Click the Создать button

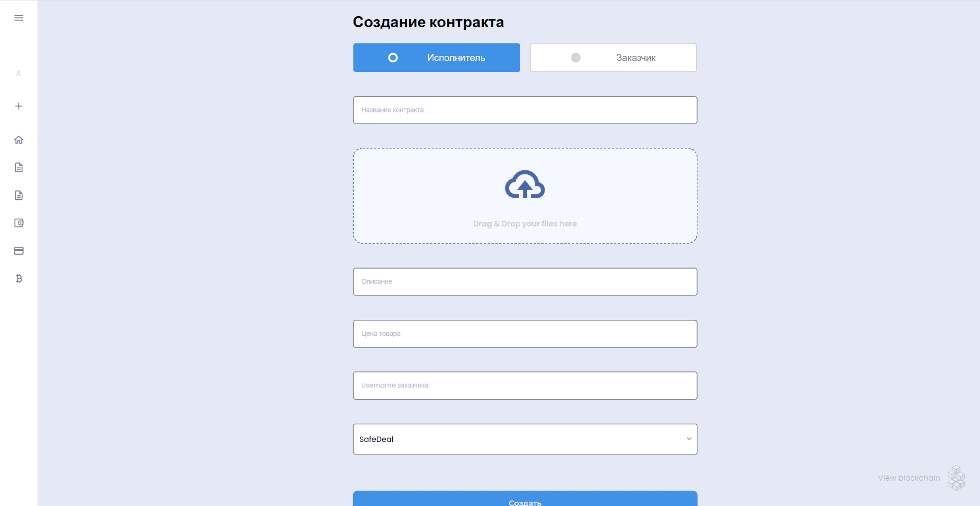(525, 498)
